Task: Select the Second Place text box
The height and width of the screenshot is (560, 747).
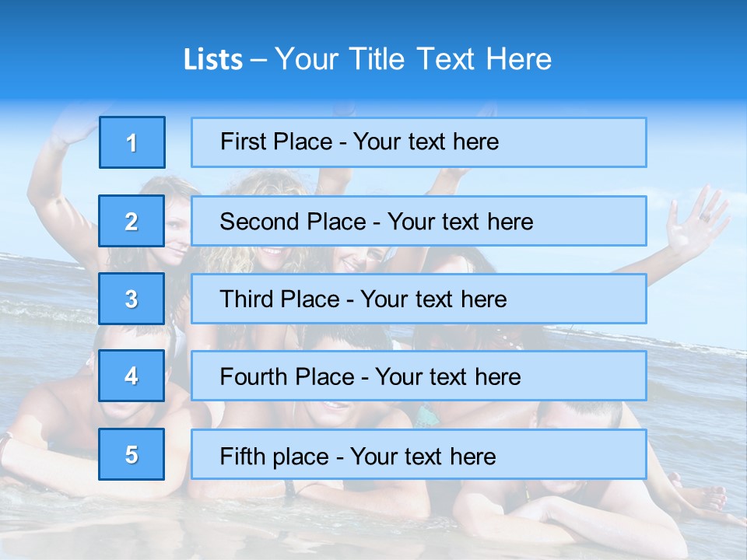Action: pyautogui.click(x=419, y=221)
